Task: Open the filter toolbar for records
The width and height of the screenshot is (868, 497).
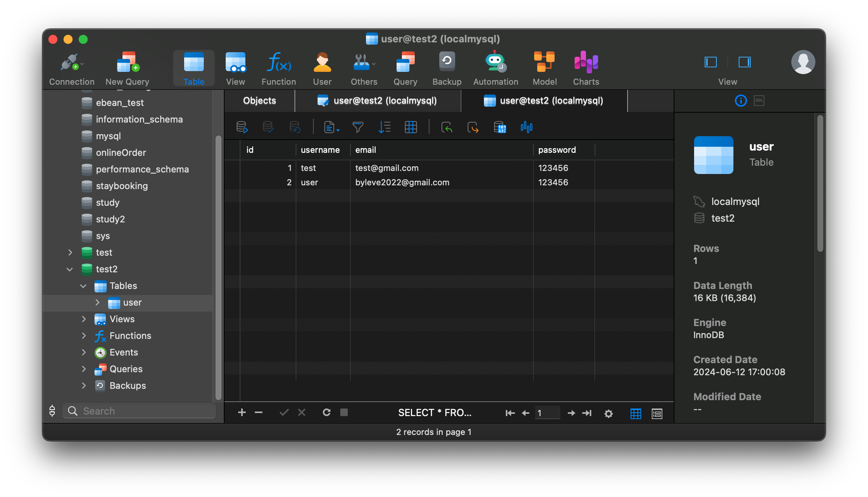Action: pos(358,127)
